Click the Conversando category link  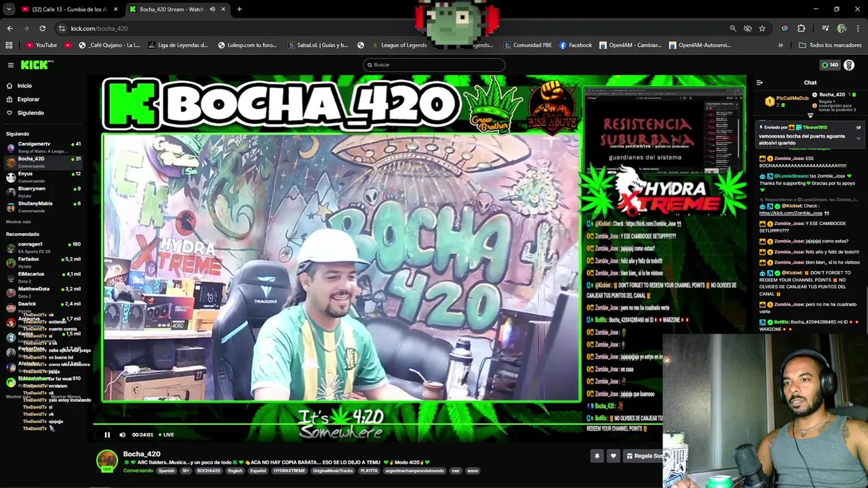point(138,470)
